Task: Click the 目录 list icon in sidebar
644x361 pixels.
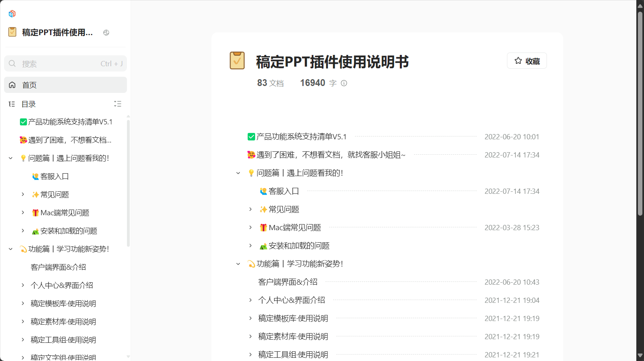Action: pos(12,104)
